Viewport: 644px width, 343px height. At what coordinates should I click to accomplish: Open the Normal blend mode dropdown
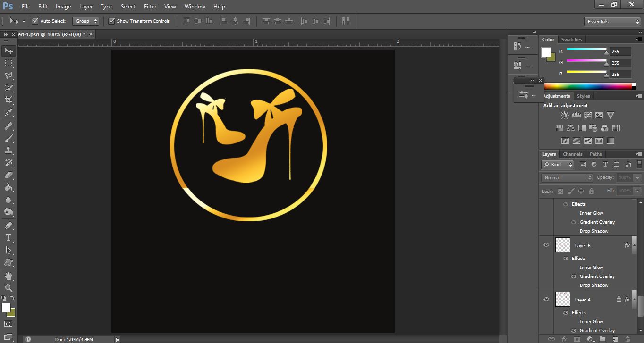pyautogui.click(x=567, y=178)
